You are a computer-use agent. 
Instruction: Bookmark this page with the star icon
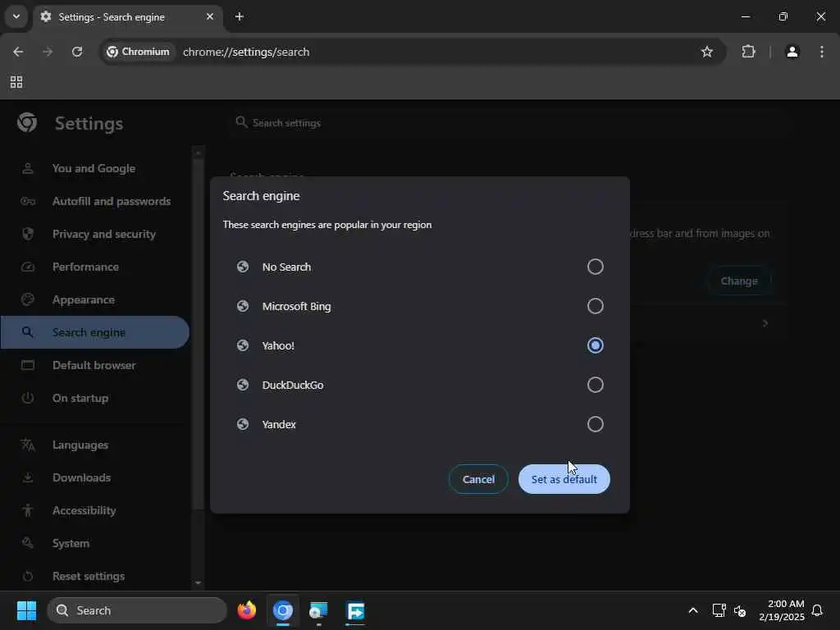pyautogui.click(x=707, y=52)
